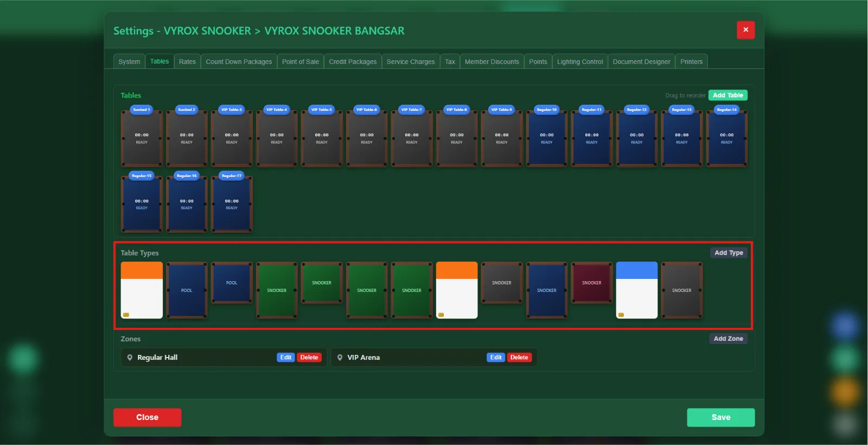
Task: Select the Regular-15 table tile
Action: pos(142,204)
